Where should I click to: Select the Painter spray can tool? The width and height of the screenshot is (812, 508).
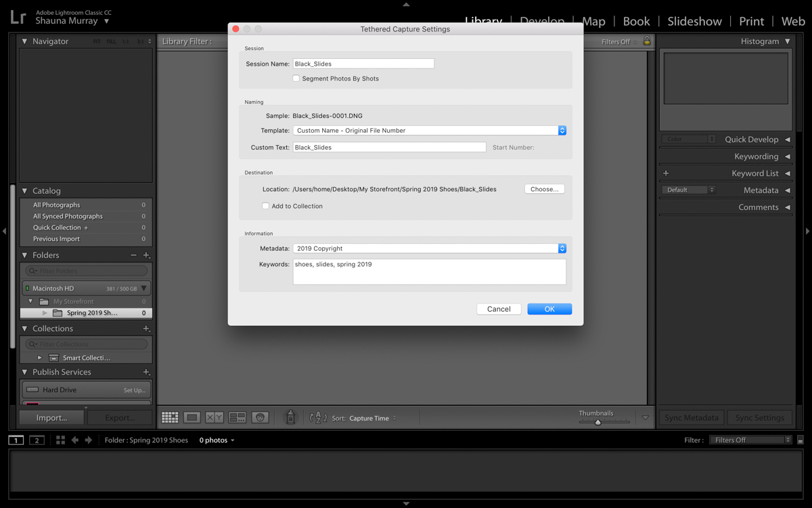[290, 418]
